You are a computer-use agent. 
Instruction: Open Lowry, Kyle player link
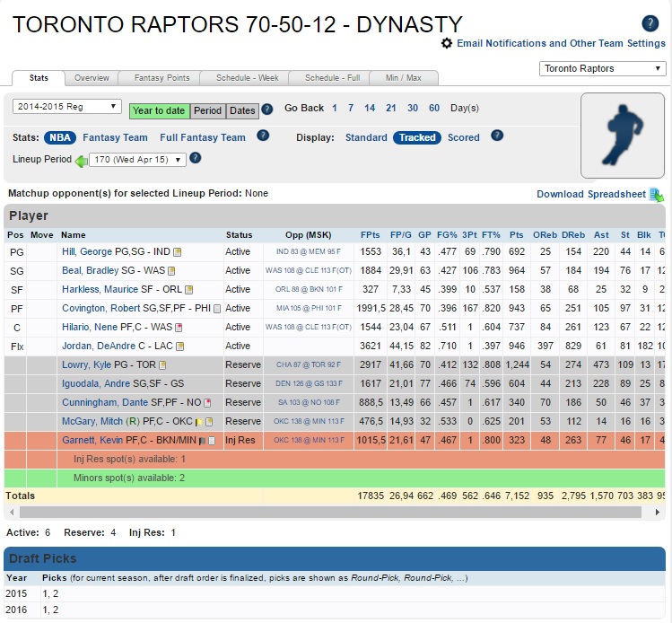click(x=86, y=364)
